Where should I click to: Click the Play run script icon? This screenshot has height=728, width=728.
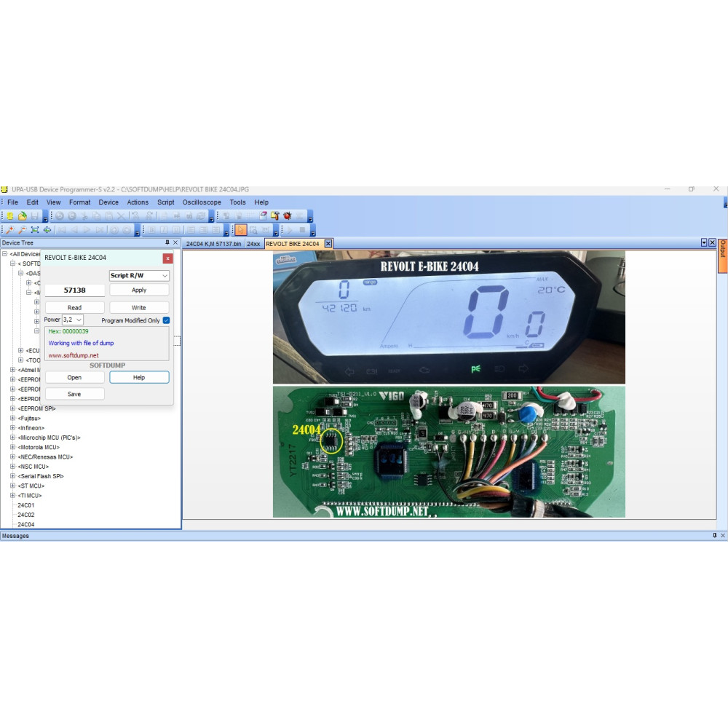[290, 230]
